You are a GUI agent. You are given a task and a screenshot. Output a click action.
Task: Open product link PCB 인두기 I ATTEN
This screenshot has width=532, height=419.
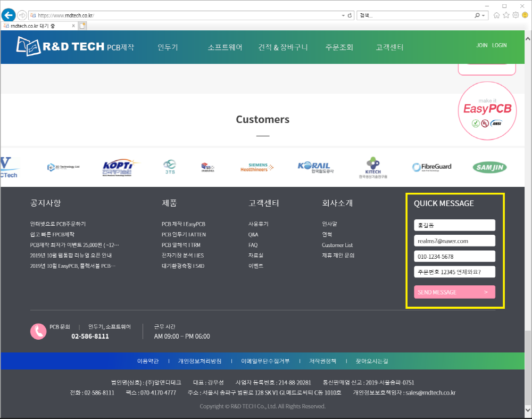184,235
